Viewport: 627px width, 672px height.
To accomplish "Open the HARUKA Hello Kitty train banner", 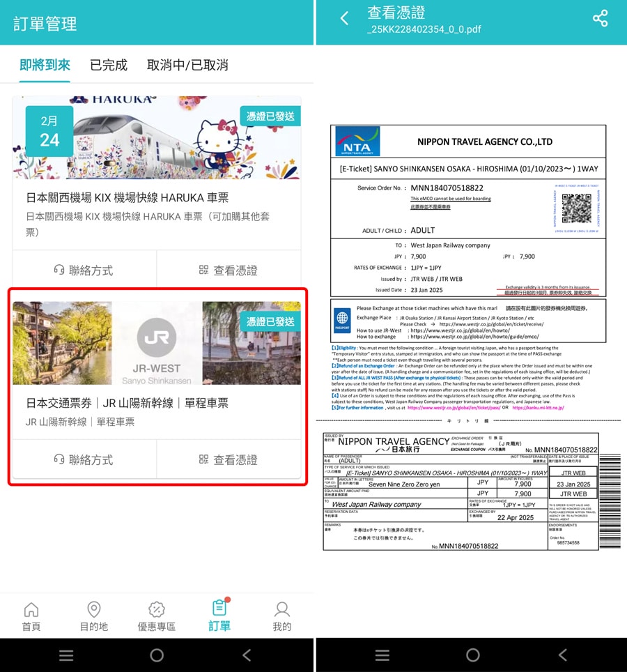I will coord(157,137).
